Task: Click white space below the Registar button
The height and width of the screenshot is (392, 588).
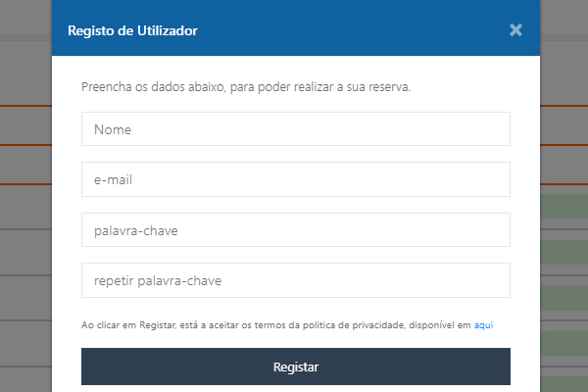Action: click(296, 389)
